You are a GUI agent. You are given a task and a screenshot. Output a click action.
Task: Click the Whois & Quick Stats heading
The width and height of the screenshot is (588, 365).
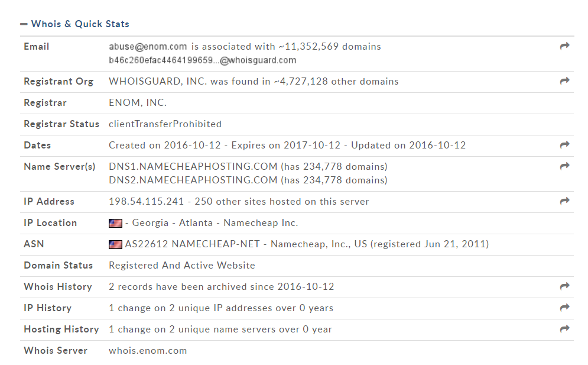point(80,24)
